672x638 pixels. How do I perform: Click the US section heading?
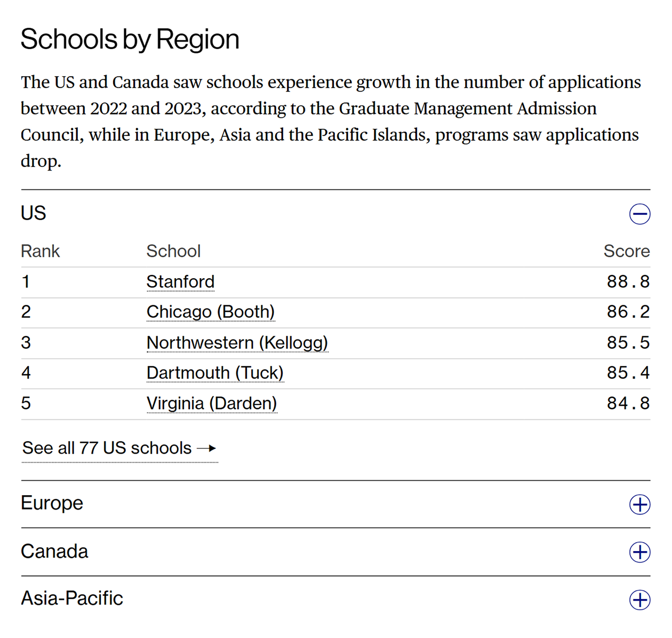34,213
